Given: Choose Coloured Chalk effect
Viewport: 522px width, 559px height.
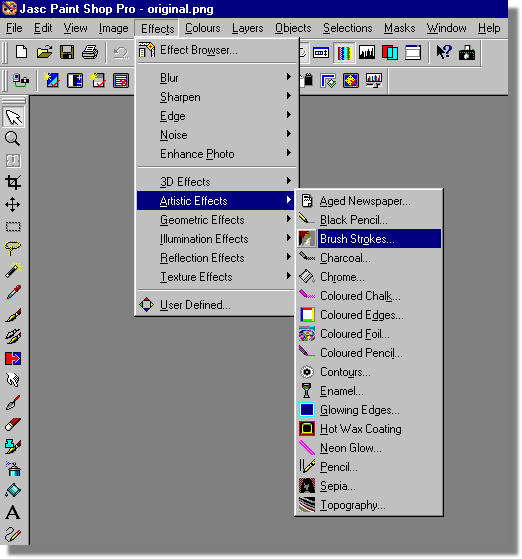Looking at the screenshot, I should [369, 296].
